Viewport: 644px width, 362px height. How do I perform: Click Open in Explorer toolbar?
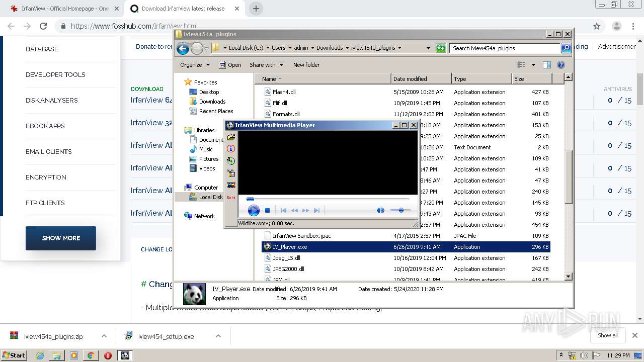230,65
